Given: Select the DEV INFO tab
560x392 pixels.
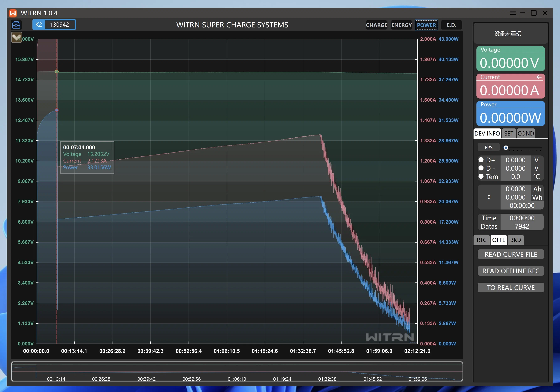Looking at the screenshot, I should 487,133.
